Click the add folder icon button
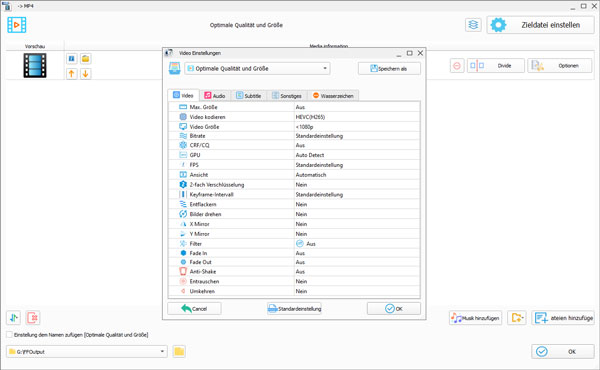 pos(517,318)
